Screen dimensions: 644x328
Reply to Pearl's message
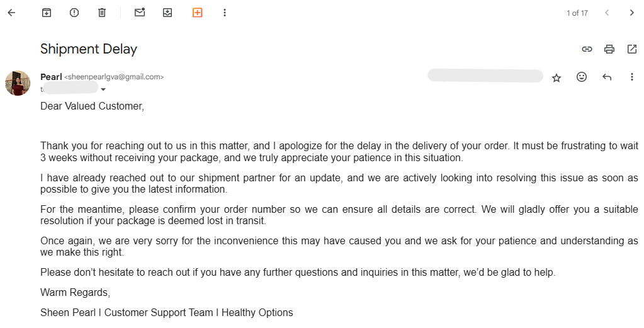pyautogui.click(x=607, y=77)
